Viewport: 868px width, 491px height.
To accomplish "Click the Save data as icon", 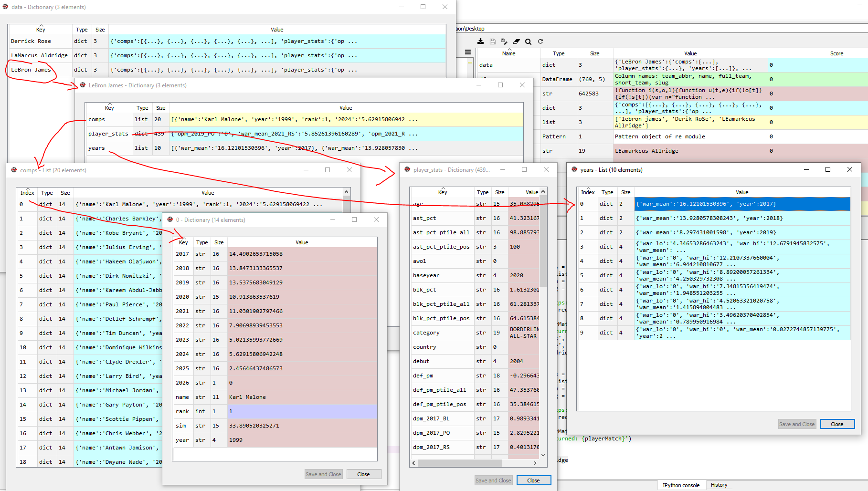I will pyautogui.click(x=504, y=42).
